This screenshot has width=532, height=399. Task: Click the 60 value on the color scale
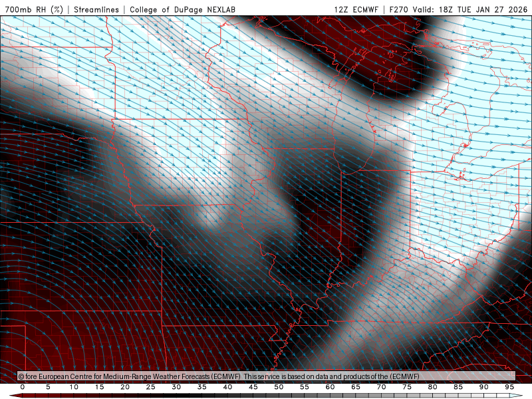pyautogui.click(x=330, y=387)
